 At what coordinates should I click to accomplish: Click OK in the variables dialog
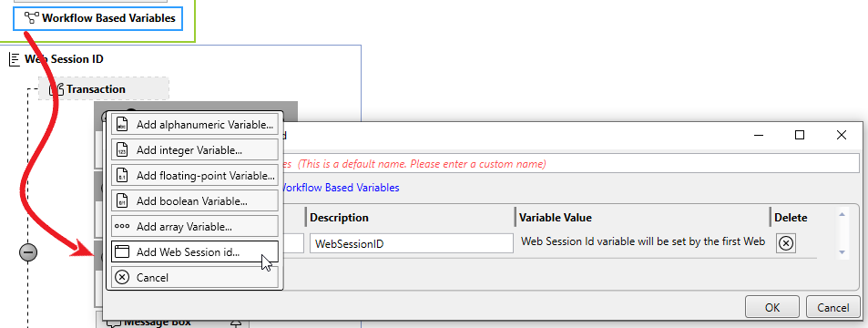(772, 308)
